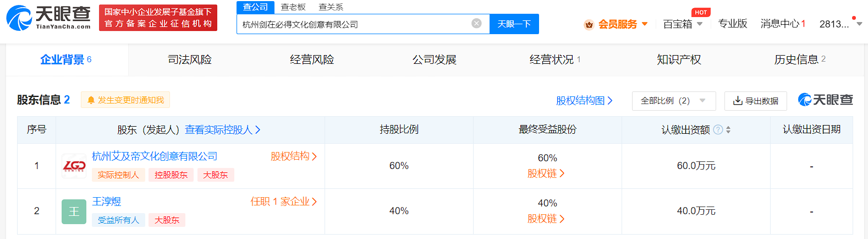Image resolution: width=868 pixels, height=239 pixels.
Task: Click the bell notification icon beside 股东信息
Action: pos(91,100)
